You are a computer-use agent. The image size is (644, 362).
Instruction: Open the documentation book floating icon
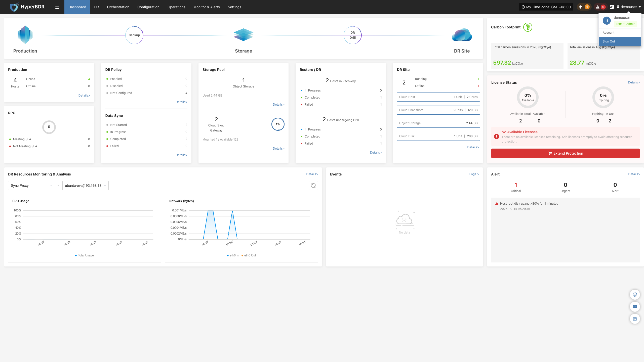pos(635,307)
